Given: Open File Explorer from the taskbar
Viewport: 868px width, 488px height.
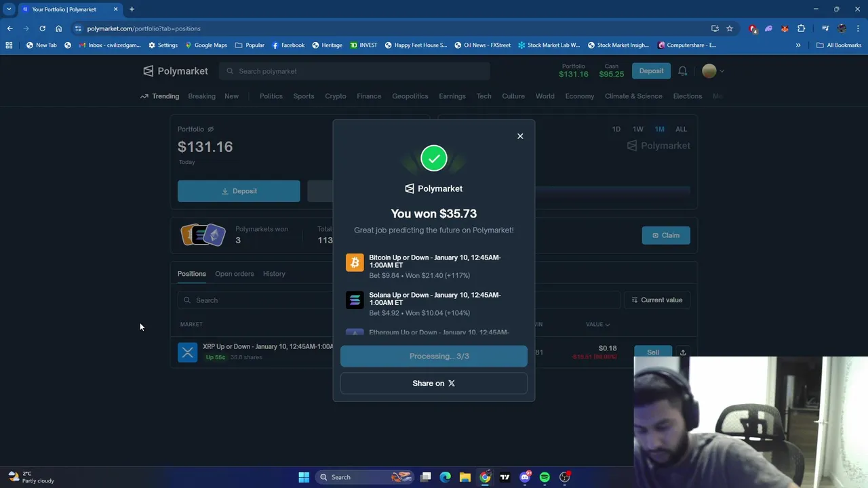Looking at the screenshot, I should click(465, 477).
